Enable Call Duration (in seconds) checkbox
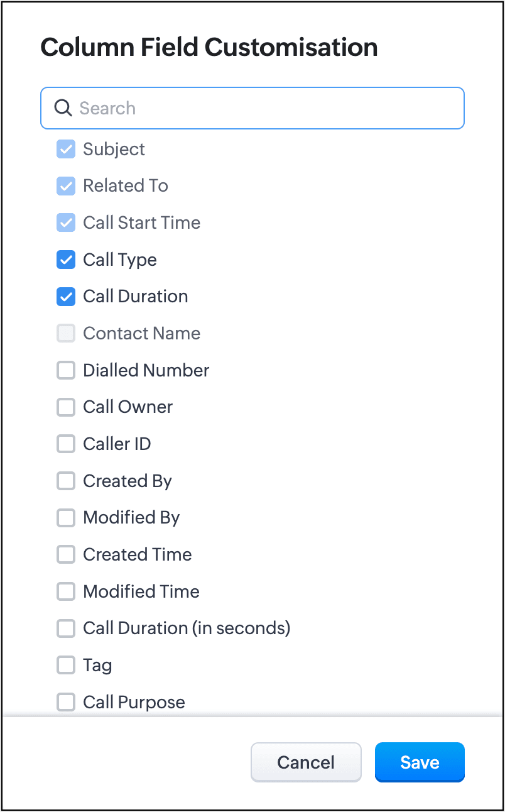The image size is (505, 812). point(66,628)
